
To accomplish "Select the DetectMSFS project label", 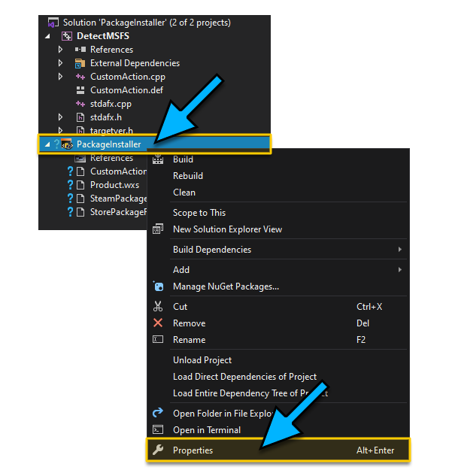I will coord(103,36).
